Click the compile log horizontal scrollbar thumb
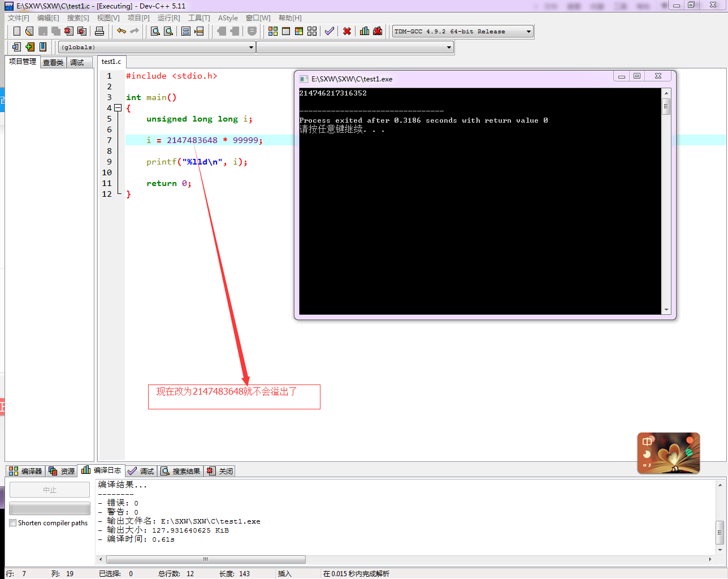This screenshot has height=579, width=728. pyautogui.click(x=205, y=559)
